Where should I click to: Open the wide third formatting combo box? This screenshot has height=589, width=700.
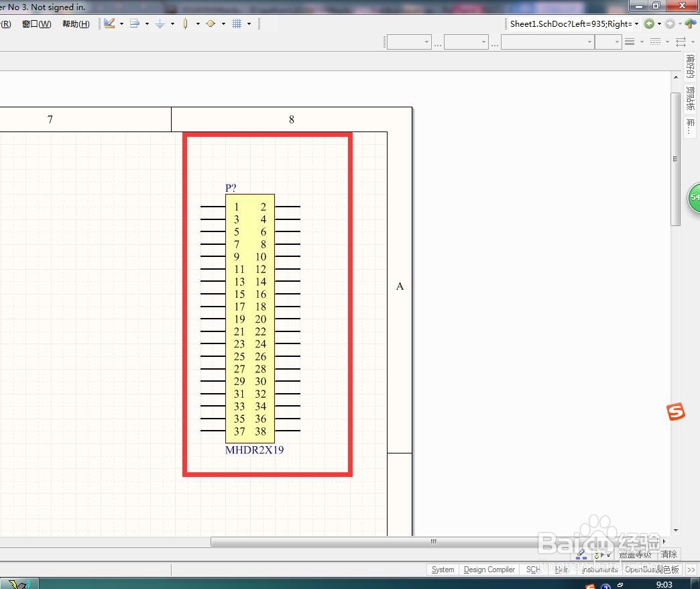point(548,42)
